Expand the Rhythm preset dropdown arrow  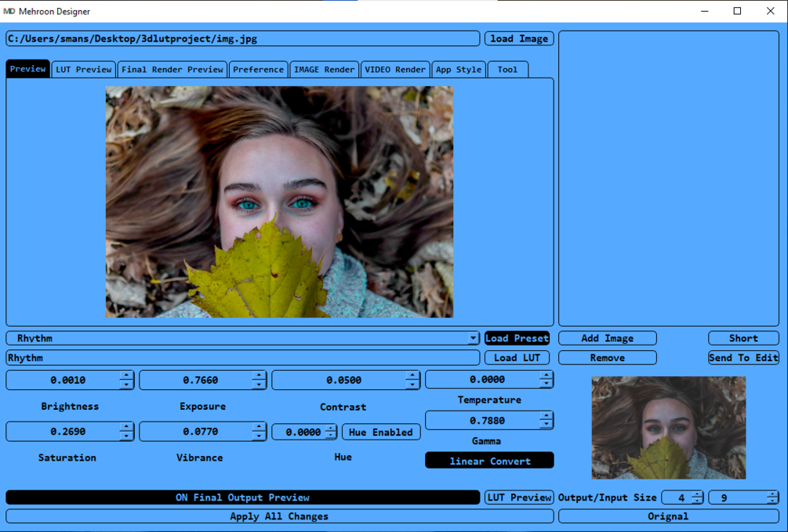[x=473, y=338]
